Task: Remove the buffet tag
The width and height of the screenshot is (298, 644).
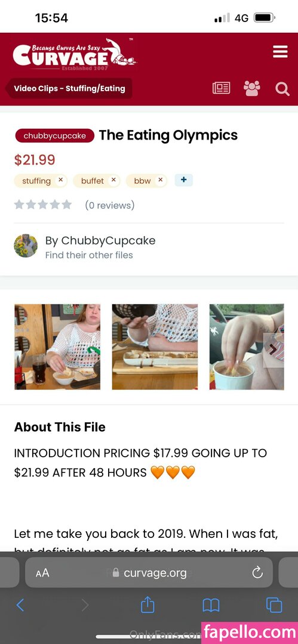Action: [x=113, y=180]
